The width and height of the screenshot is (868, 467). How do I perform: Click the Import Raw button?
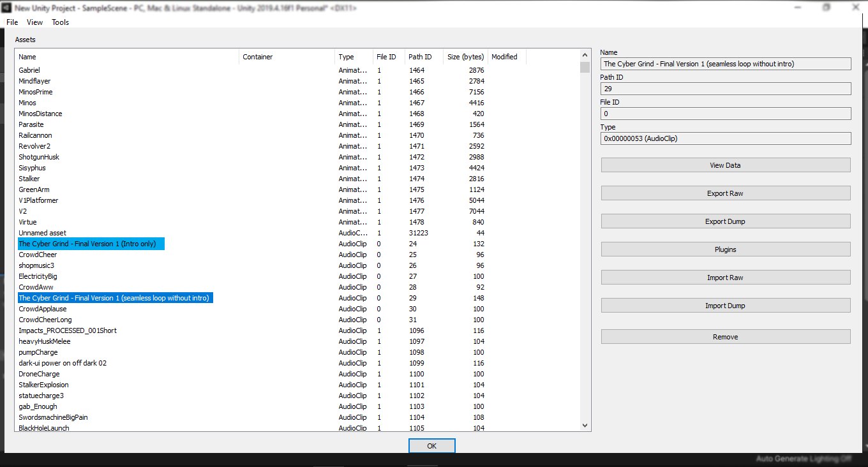click(x=726, y=278)
